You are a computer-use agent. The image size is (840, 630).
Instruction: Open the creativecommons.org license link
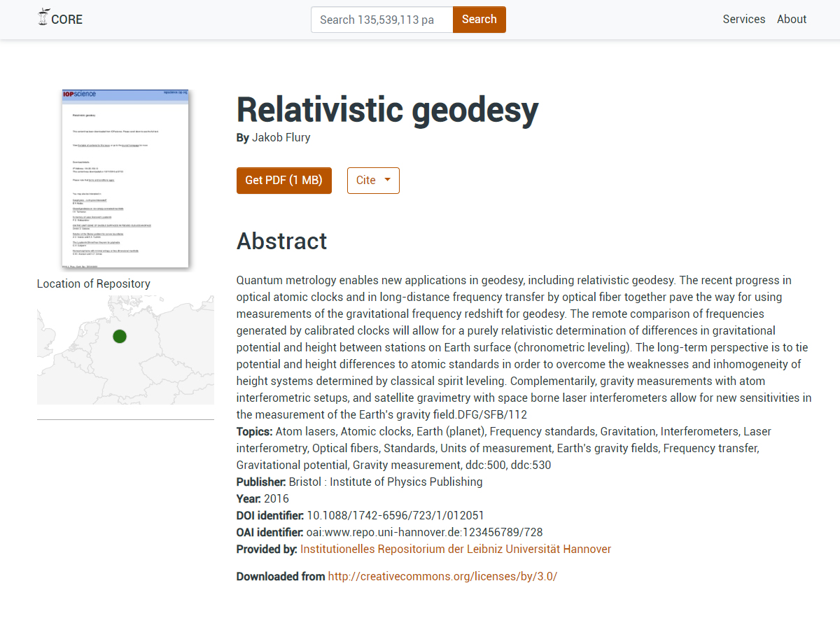click(442, 577)
